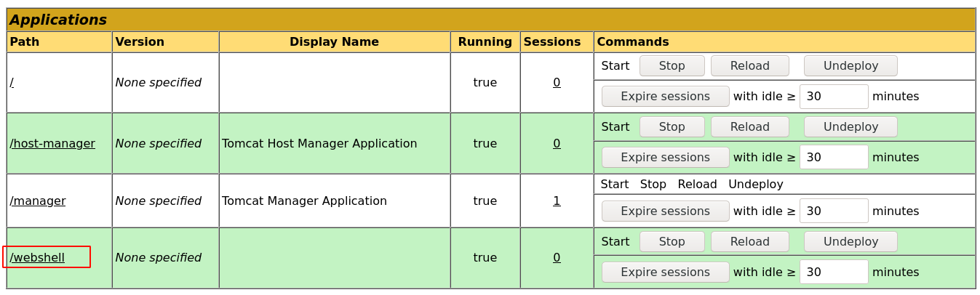Expire sessions for the /webshell application

point(665,272)
